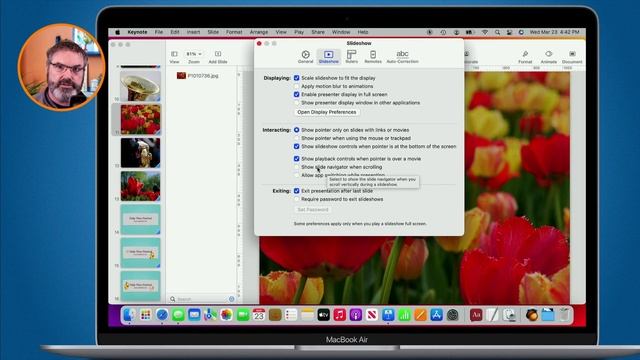Open Messages from the Dock
Screen dimensions: 640x360
[178, 315]
